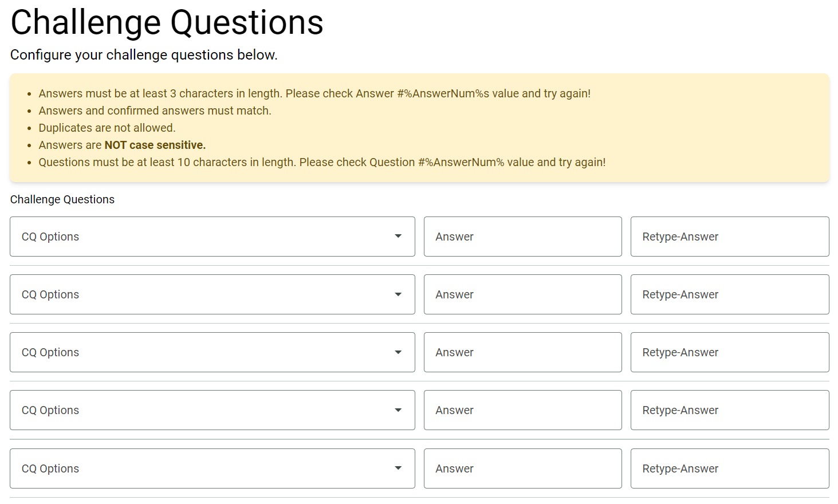Expand the second CQ Options select box
The height and width of the screenshot is (504, 838).
click(x=200, y=294)
